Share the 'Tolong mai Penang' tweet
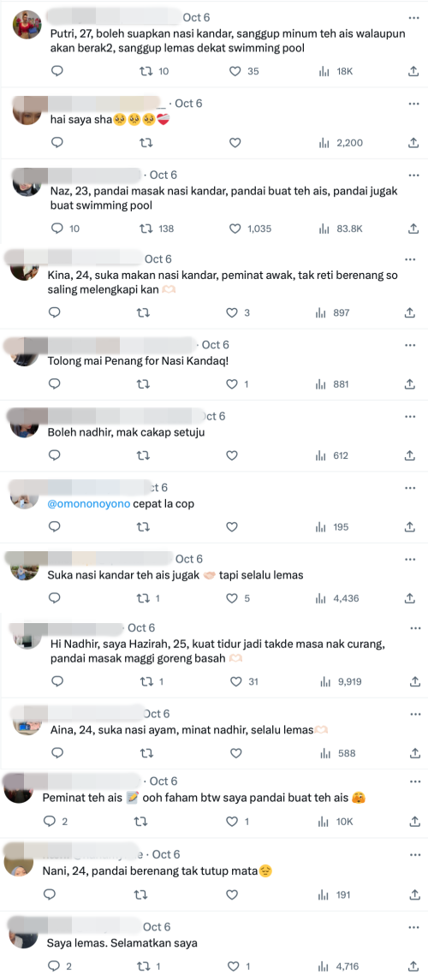428x980 pixels. (x=411, y=383)
